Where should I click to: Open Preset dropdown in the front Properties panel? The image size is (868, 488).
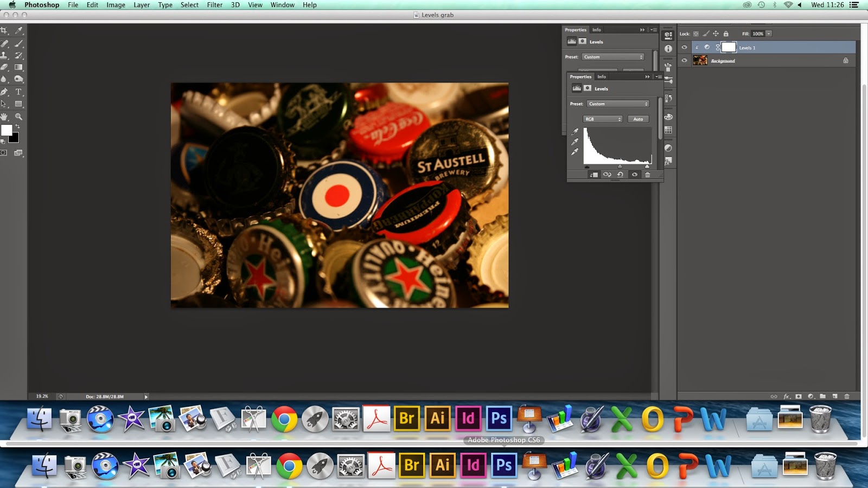(x=618, y=104)
